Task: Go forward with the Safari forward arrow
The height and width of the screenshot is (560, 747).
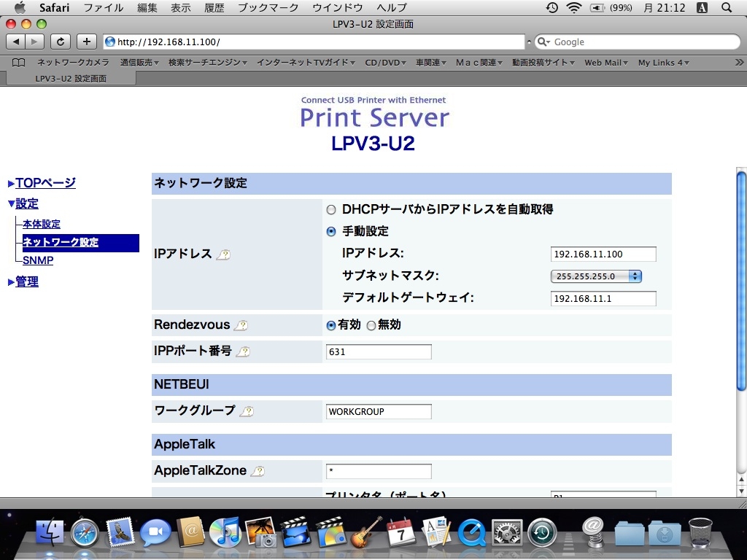Action: pos(34,42)
